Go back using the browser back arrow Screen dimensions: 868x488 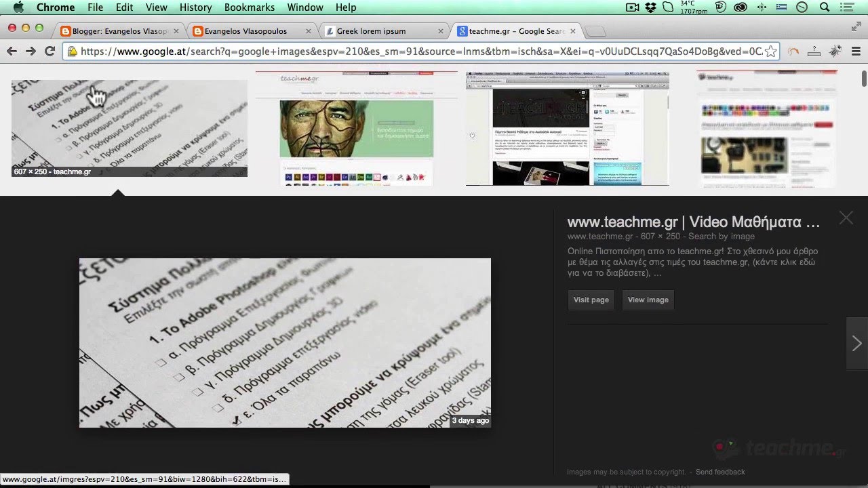coord(12,52)
